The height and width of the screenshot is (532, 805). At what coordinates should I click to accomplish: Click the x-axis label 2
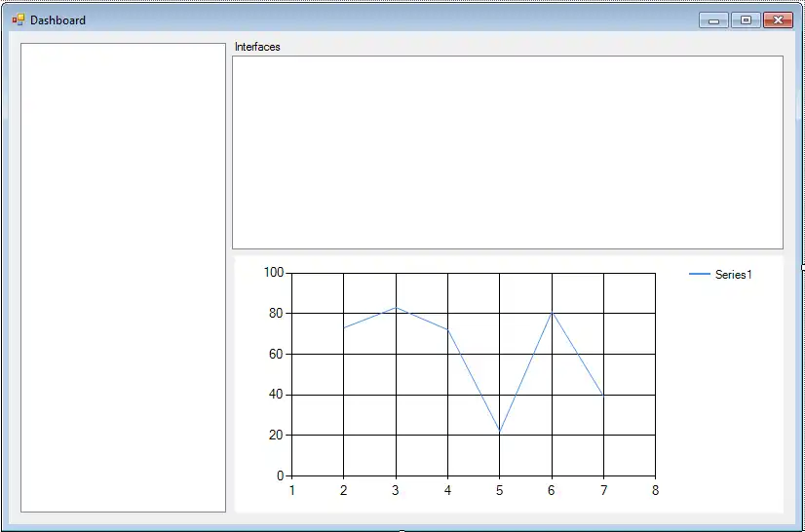pyautogui.click(x=343, y=491)
